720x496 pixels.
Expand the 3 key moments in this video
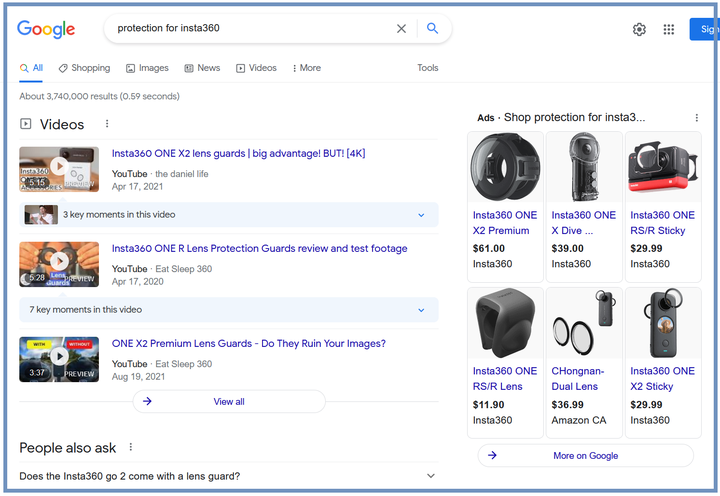(x=229, y=214)
